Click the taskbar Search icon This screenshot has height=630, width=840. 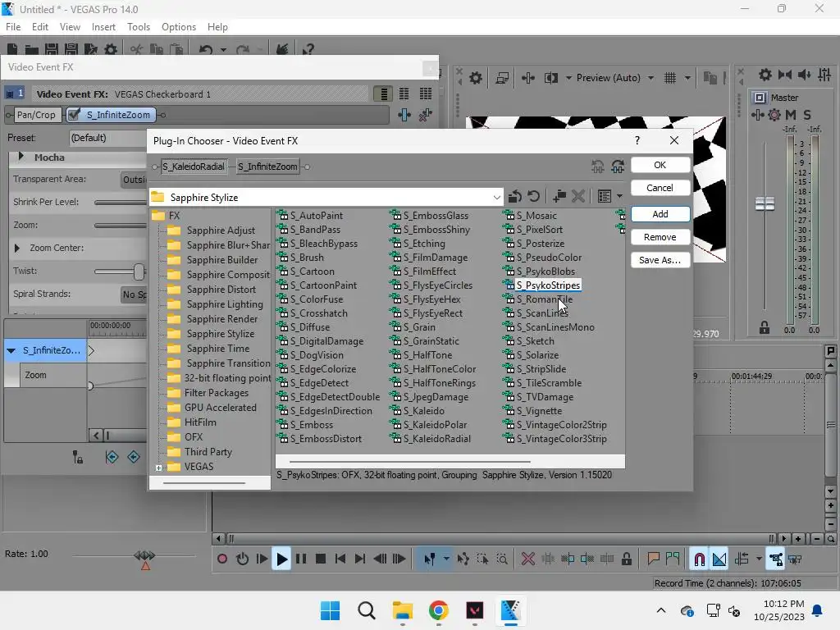pos(367,610)
